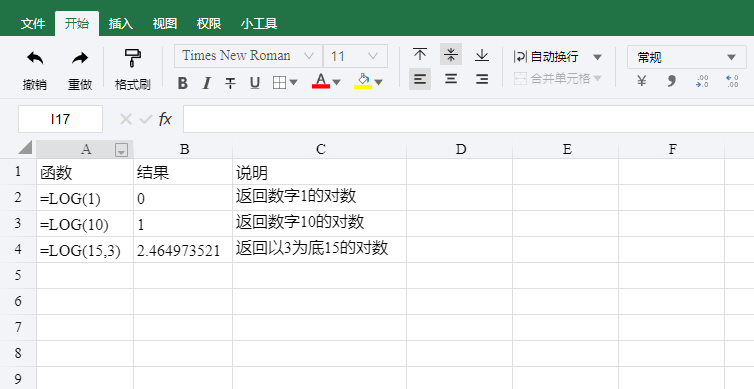
Task: Toggle bold formatting
Action: coord(182,83)
